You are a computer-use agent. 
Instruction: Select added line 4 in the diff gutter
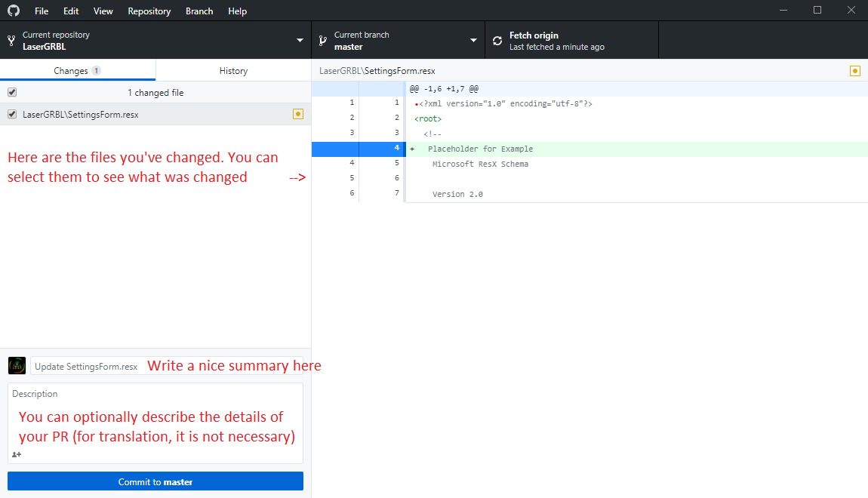pos(359,149)
